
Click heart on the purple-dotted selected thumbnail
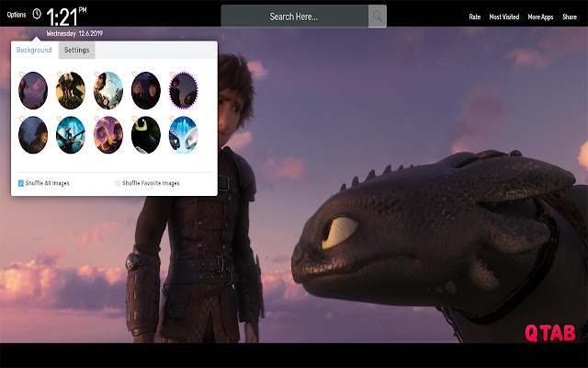coord(172,75)
